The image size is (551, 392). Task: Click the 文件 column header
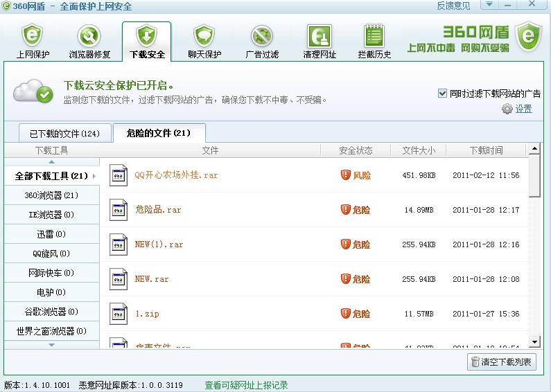click(x=210, y=150)
